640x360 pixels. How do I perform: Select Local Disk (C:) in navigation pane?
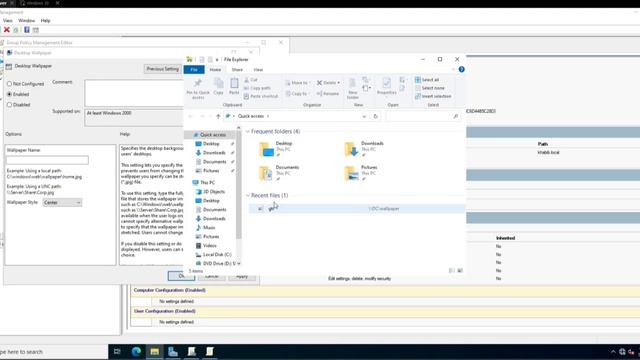point(213,255)
